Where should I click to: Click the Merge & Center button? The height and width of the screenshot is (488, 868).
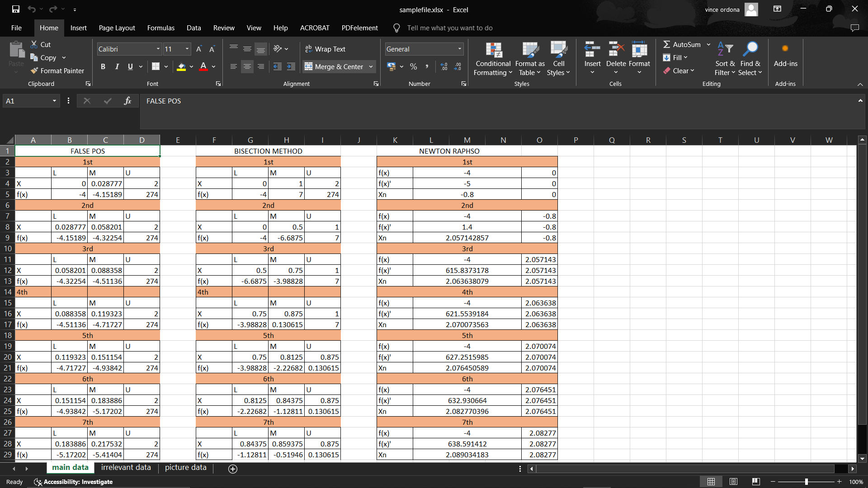[x=335, y=66]
